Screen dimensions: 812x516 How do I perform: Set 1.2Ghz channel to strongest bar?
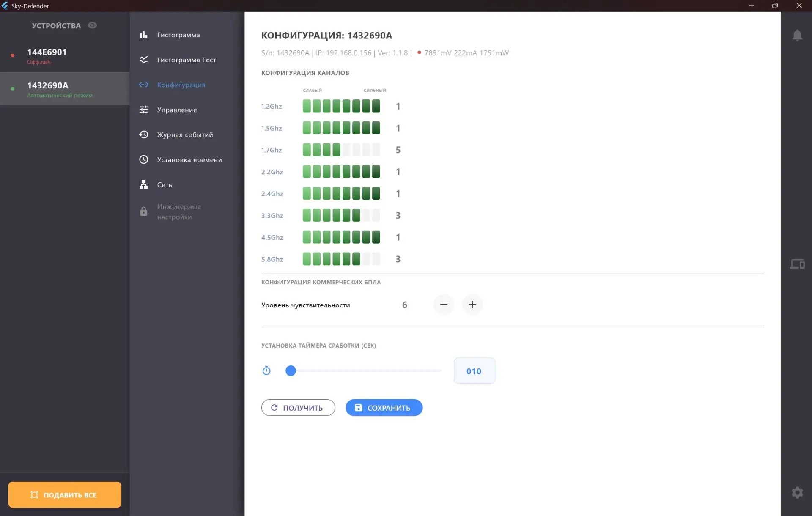click(x=376, y=106)
